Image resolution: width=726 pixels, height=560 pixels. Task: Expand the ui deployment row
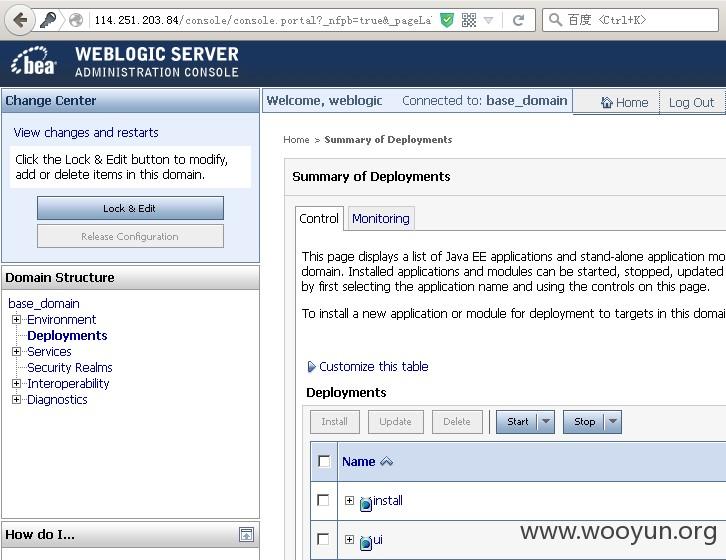[x=350, y=539]
